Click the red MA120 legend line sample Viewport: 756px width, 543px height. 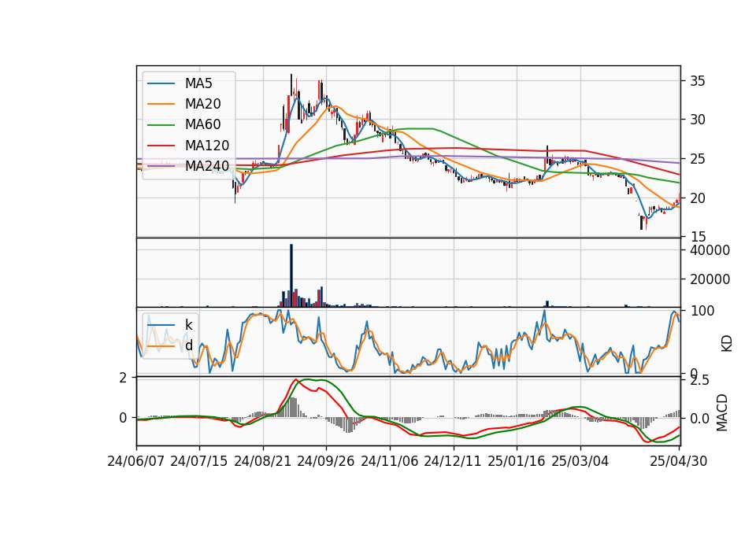coord(161,146)
